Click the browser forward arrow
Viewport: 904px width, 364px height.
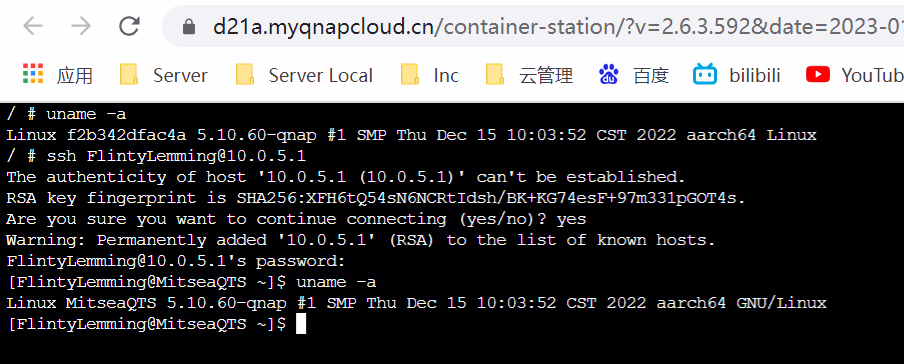[81, 26]
